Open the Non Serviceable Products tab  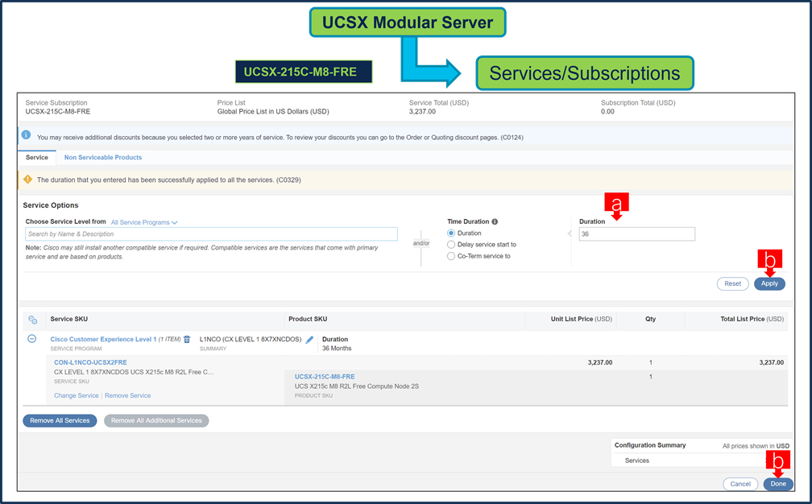click(103, 157)
